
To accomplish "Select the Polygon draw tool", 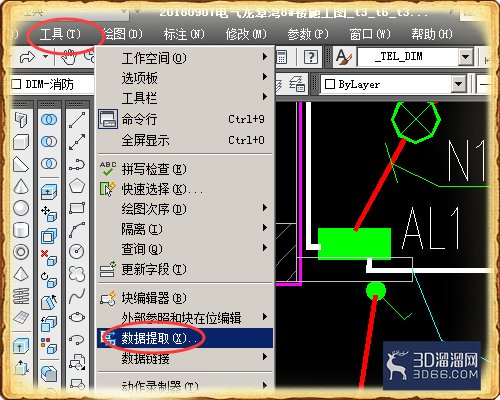I will click(77, 186).
